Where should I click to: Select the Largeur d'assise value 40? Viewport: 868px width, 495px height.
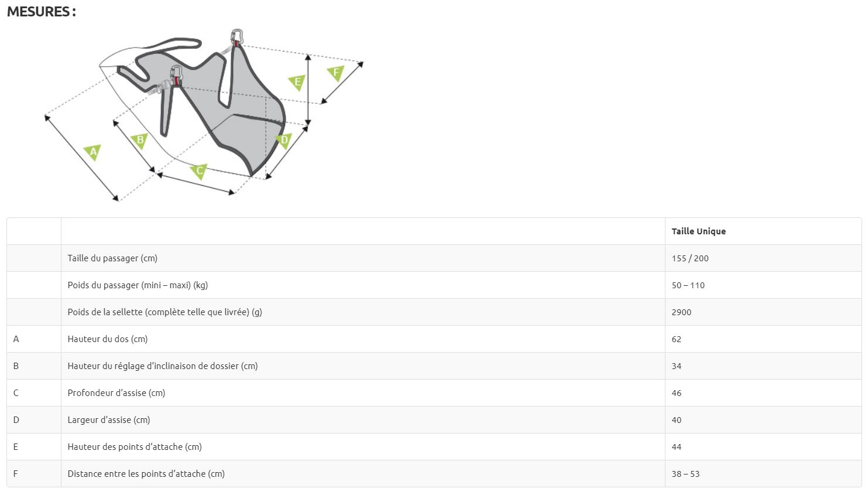(x=677, y=420)
